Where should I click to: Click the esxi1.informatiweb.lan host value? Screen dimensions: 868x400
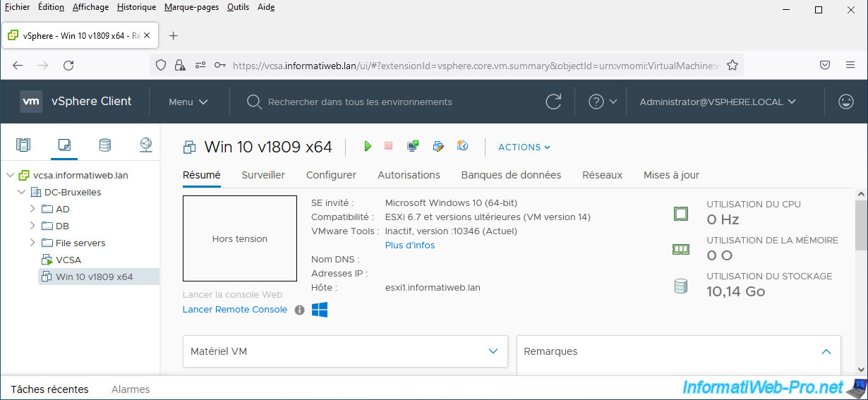coord(433,288)
